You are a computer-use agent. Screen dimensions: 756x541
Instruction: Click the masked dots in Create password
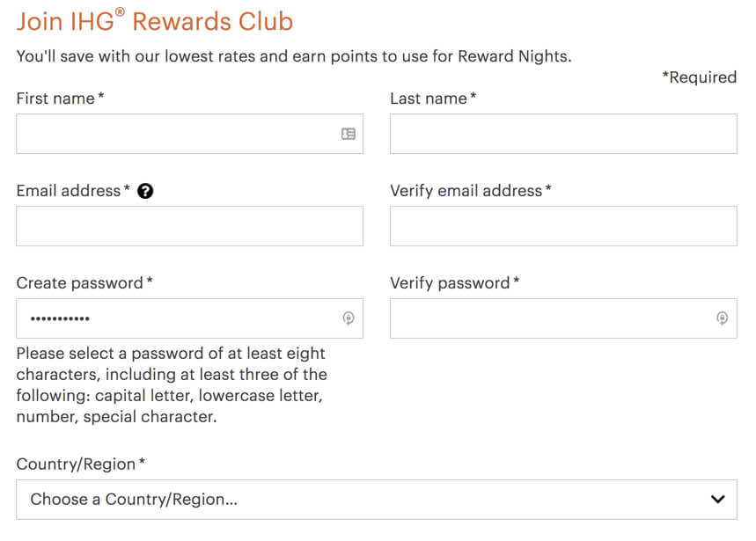coord(60,318)
